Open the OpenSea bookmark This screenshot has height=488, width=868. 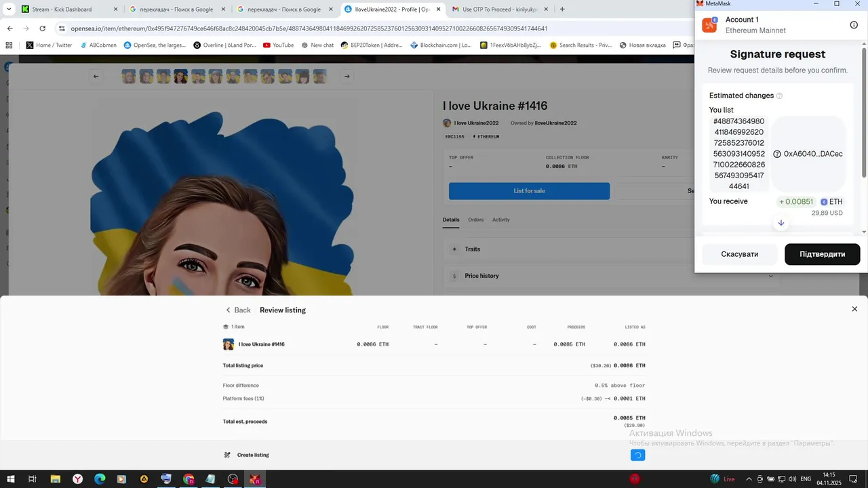pos(154,45)
